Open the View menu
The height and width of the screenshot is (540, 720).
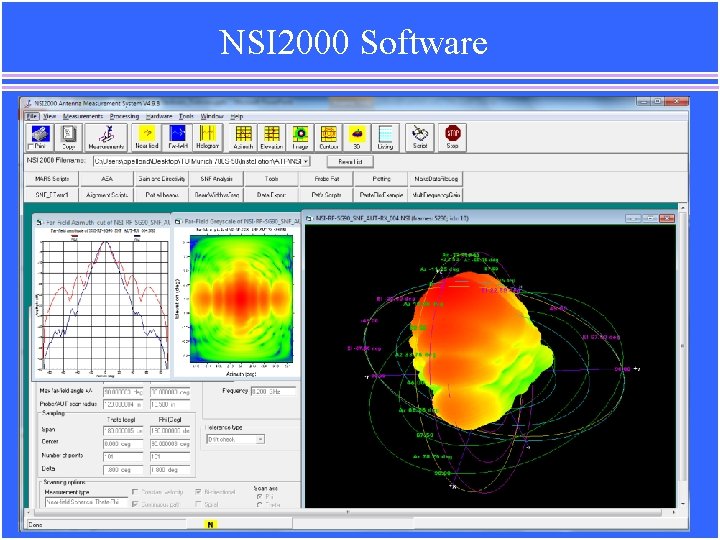[x=50, y=116]
